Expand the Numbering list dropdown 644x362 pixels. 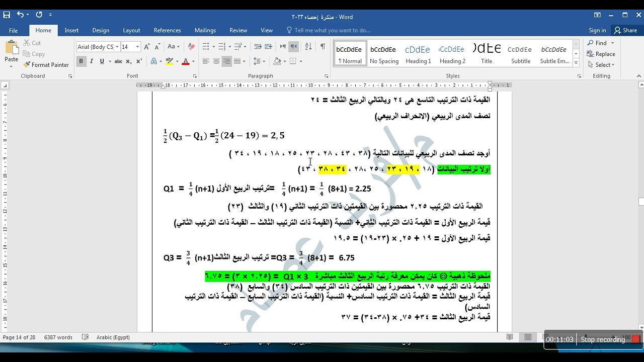click(230, 47)
